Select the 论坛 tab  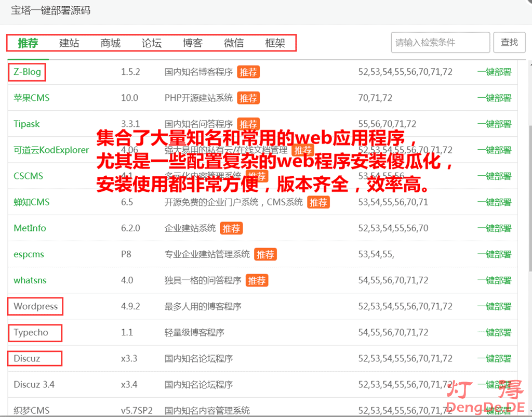(151, 43)
